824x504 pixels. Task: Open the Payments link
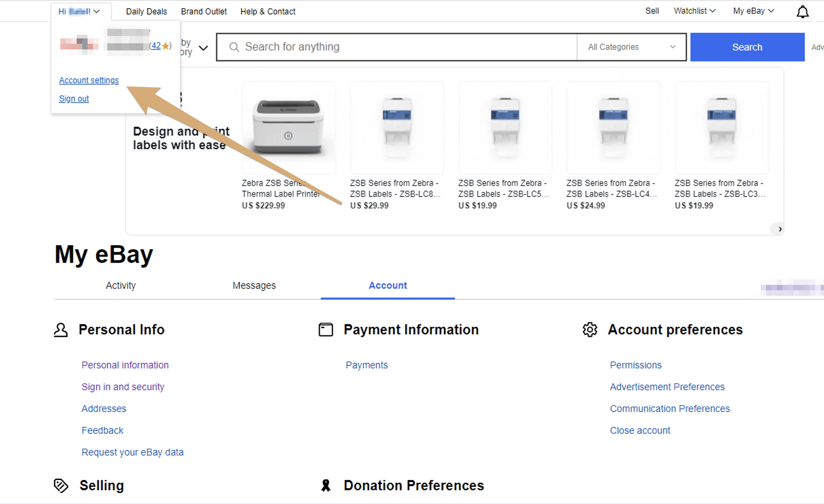point(367,365)
